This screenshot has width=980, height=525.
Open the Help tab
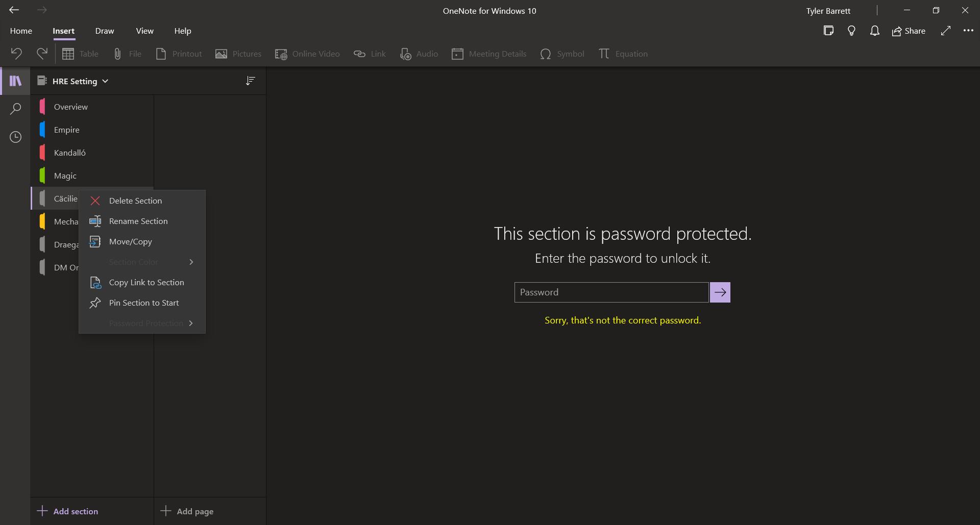[183, 31]
